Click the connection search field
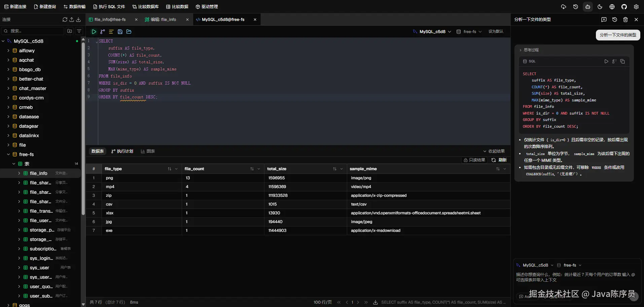The image size is (644, 307). [x=33, y=31]
